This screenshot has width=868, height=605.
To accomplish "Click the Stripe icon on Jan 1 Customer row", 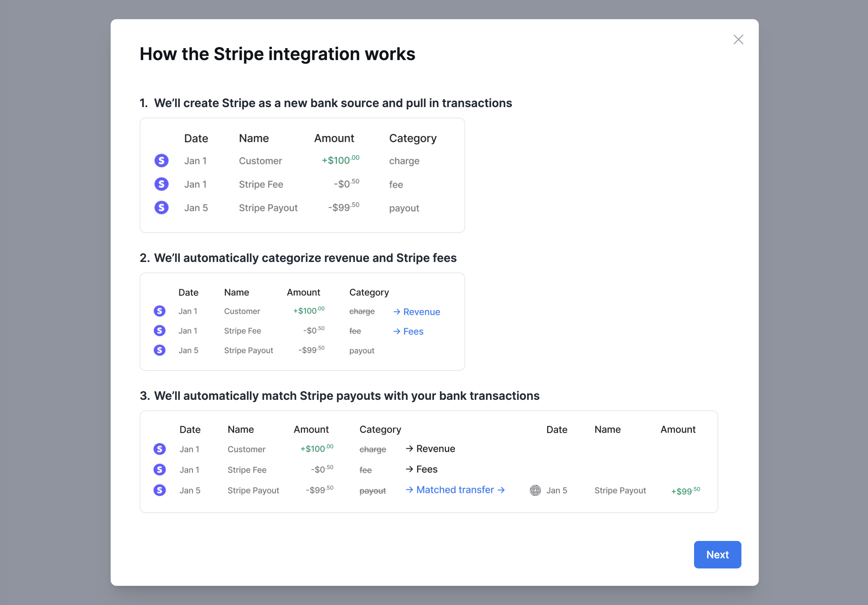I will (x=161, y=160).
